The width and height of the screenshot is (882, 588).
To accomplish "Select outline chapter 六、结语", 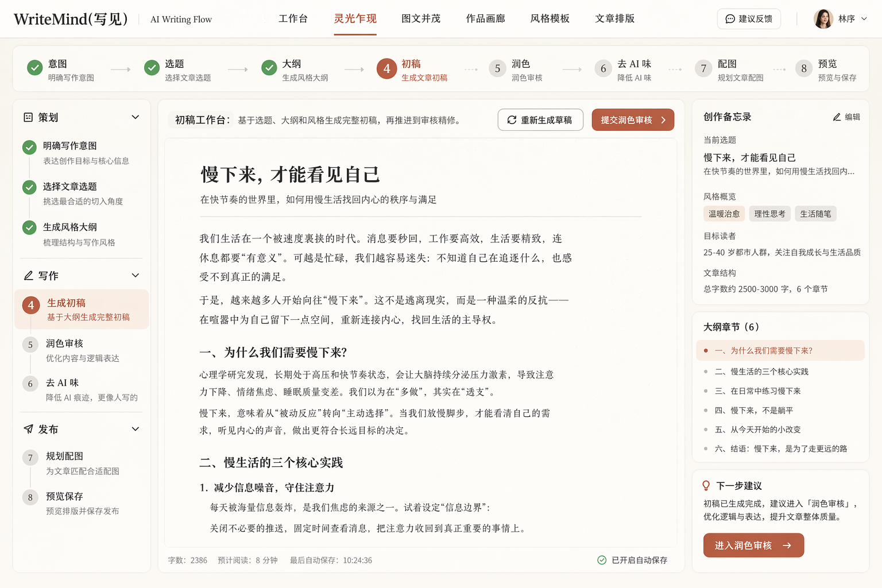I will pos(780,449).
